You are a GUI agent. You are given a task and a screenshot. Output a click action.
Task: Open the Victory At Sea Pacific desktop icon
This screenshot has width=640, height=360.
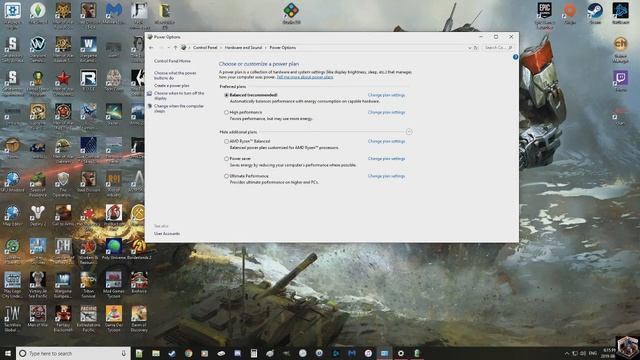(38, 285)
